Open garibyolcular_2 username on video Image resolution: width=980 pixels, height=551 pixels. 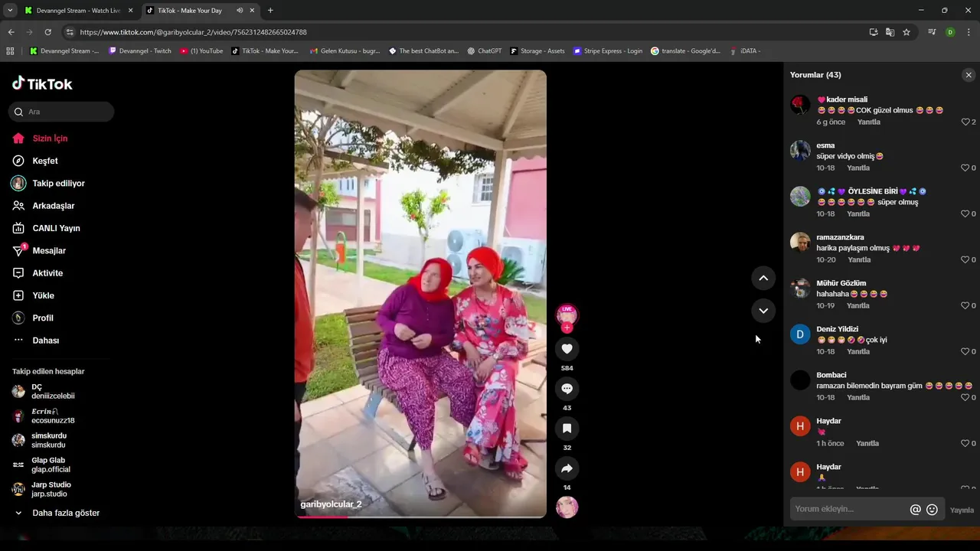pyautogui.click(x=331, y=504)
